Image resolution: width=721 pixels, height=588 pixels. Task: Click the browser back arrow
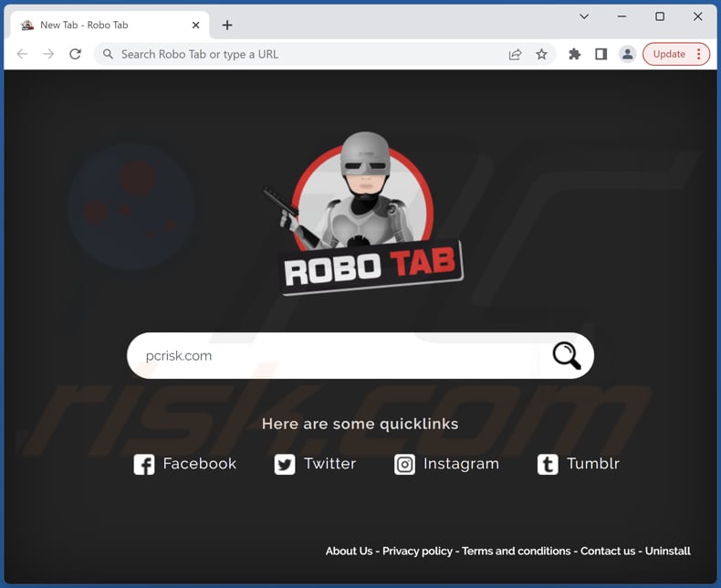(x=22, y=54)
